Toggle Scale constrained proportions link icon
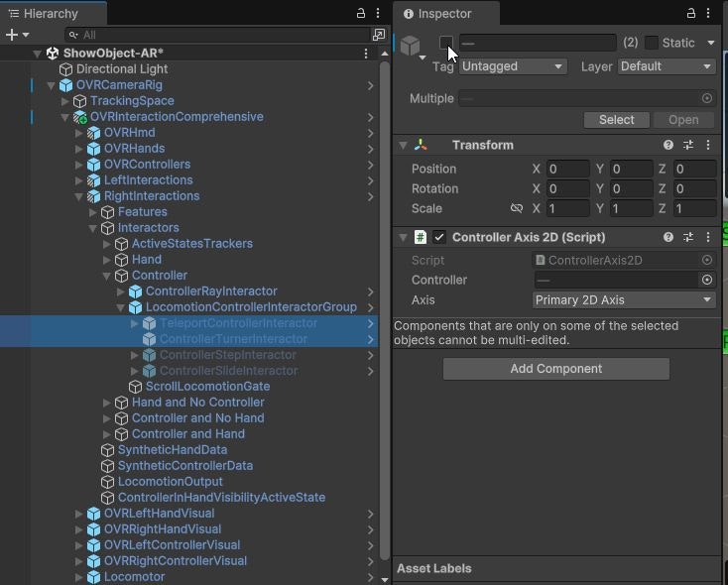The image size is (728, 585). click(517, 208)
